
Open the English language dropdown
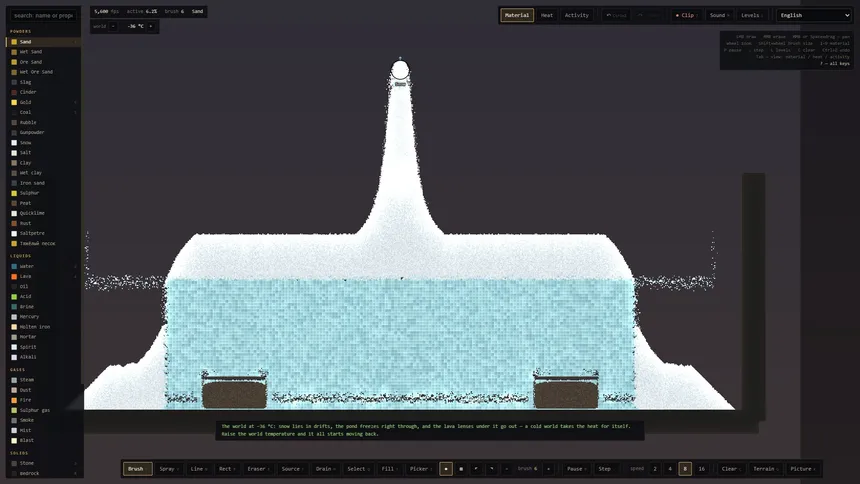pos(814,15)
